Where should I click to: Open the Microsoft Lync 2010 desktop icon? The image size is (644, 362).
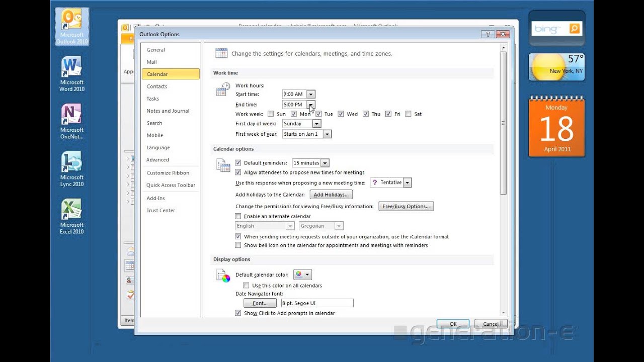click(x=72, y=169)
